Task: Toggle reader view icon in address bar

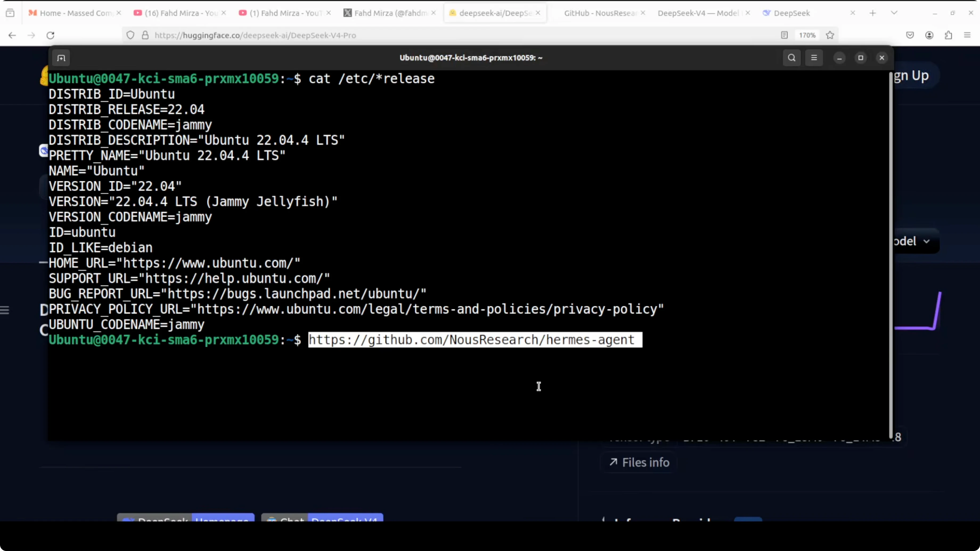Action: point(784,35)
